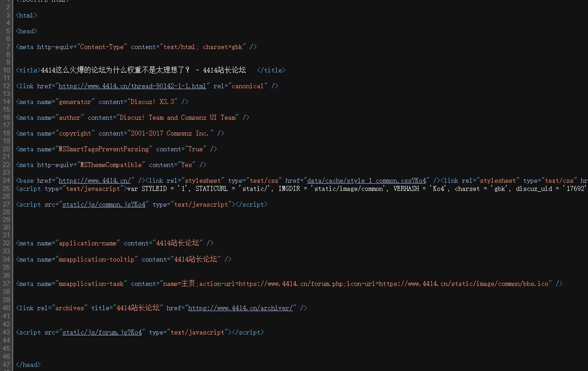Click the "copyright" meta name
This screenshot has height=371, width=588.
(75, 133)
